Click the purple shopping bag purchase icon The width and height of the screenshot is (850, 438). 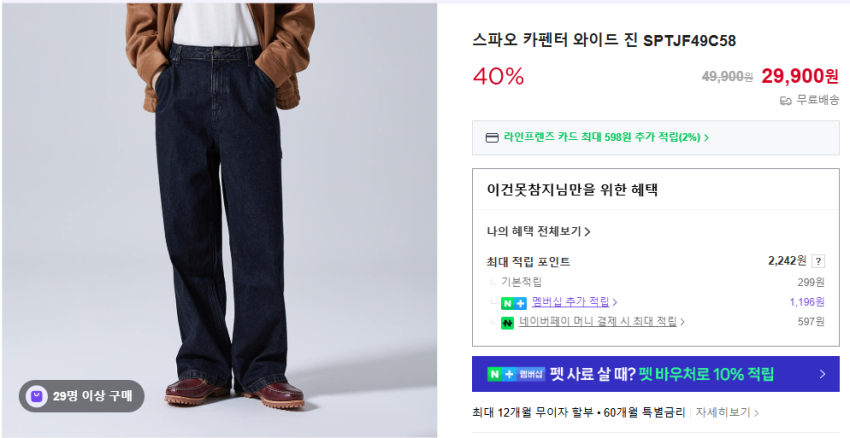pyautogui.click(x=36, y=396)
